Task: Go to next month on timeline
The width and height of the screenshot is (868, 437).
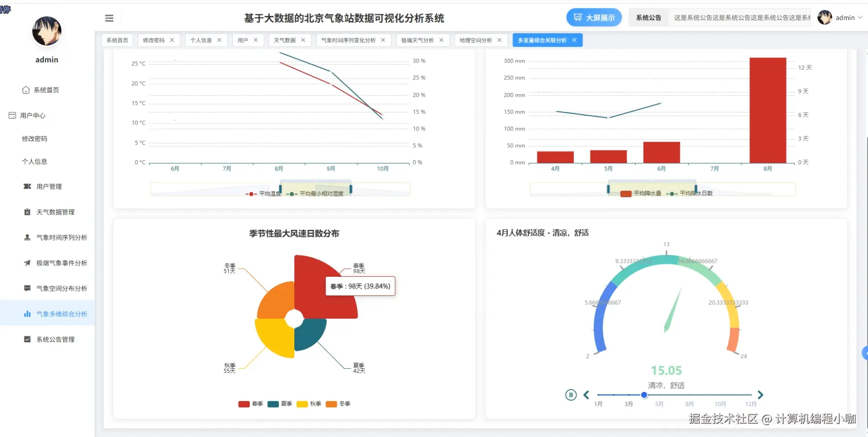Action: point(760,395)
